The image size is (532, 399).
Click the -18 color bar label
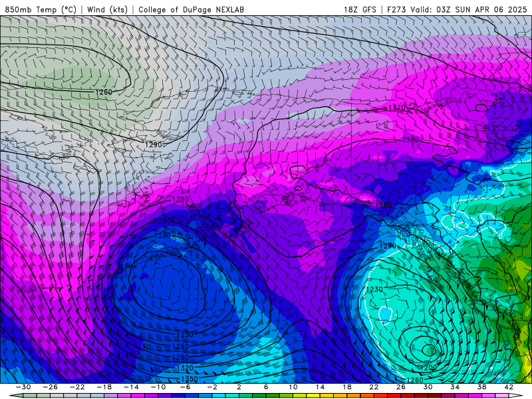pyautogui.click(x=104, y=387)
